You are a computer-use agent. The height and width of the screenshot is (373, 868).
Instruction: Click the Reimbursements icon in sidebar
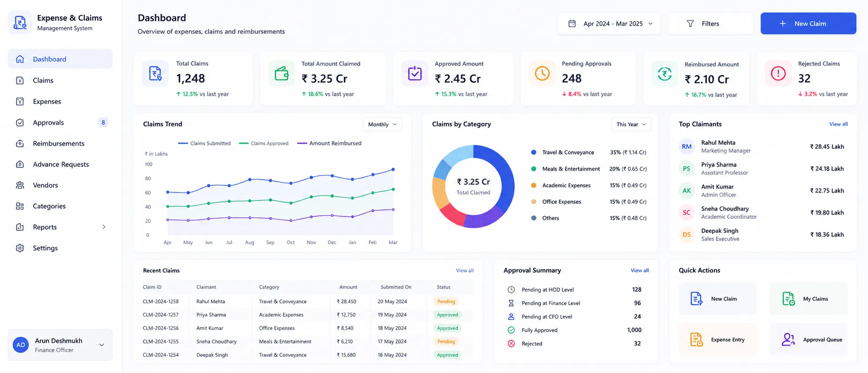[20, 143]
